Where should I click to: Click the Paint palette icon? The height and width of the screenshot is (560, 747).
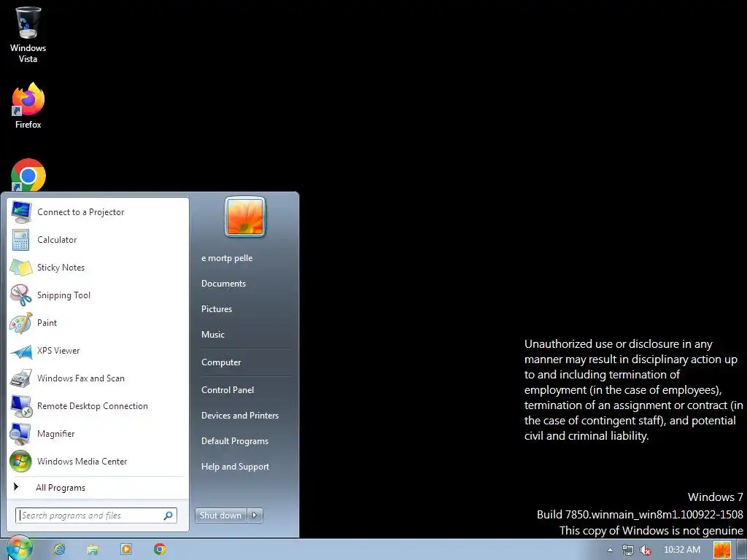(x=21, y=323)
